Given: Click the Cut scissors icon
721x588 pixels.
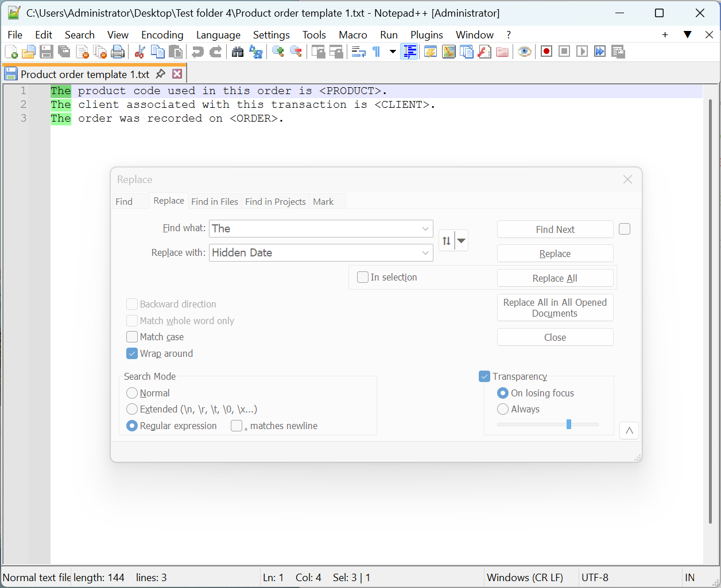Looking at the screenshot, I should tap(139, 52).
